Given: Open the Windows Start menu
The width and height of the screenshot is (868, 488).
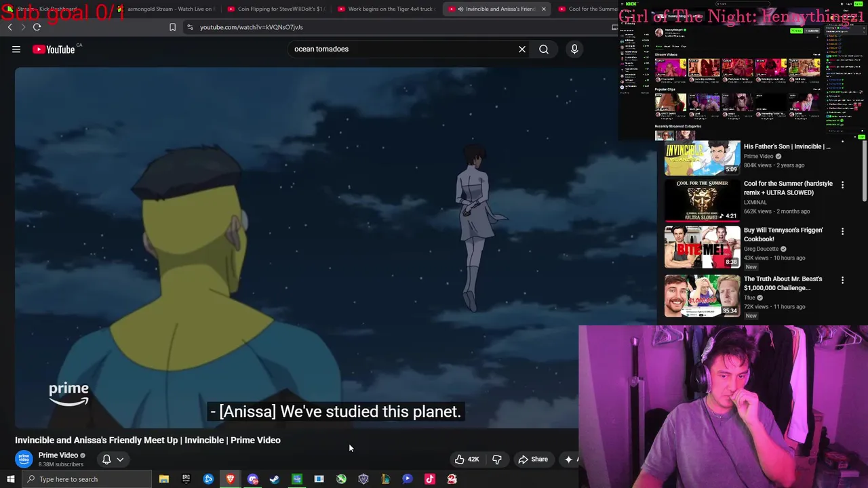Looking at the screenshot, I should coord(10,479).
